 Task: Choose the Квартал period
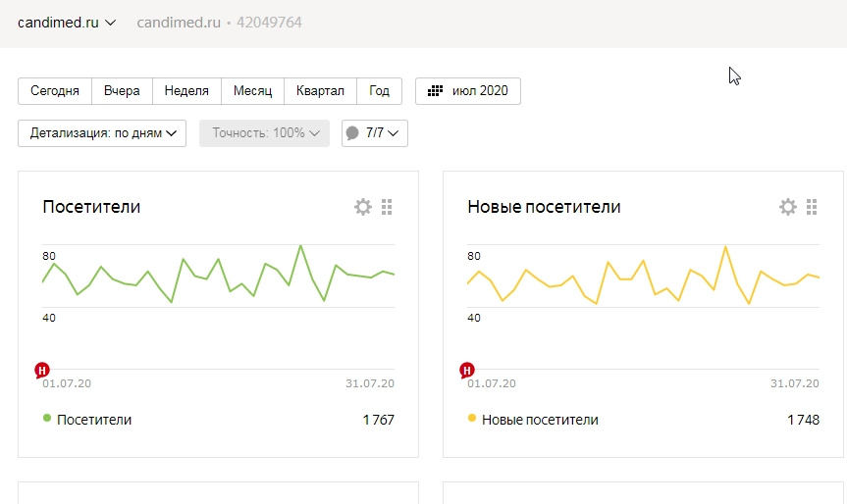[x=320, y=91]
